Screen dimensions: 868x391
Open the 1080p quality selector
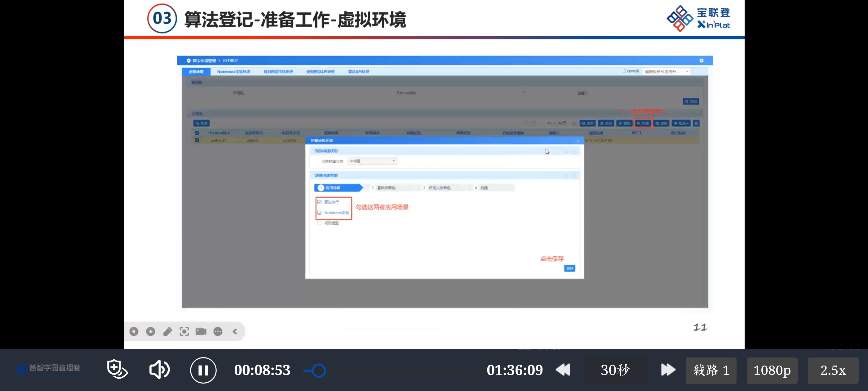click(772, 371)
